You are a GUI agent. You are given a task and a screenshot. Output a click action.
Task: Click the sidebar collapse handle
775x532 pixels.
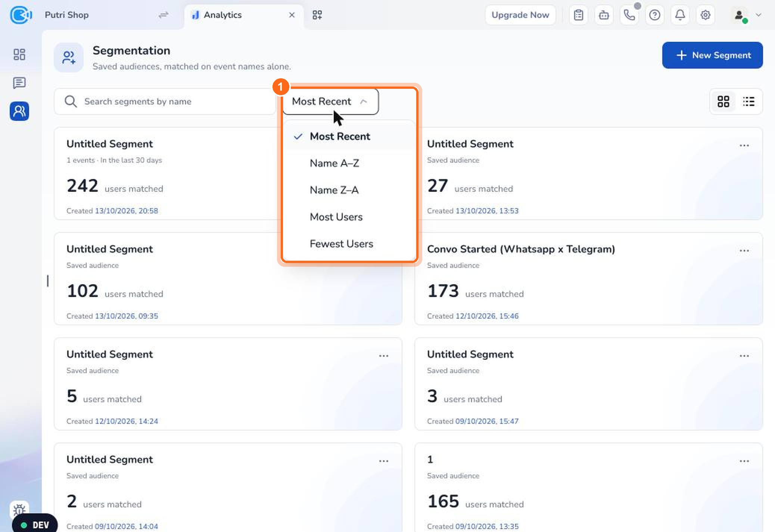[47, 281]
